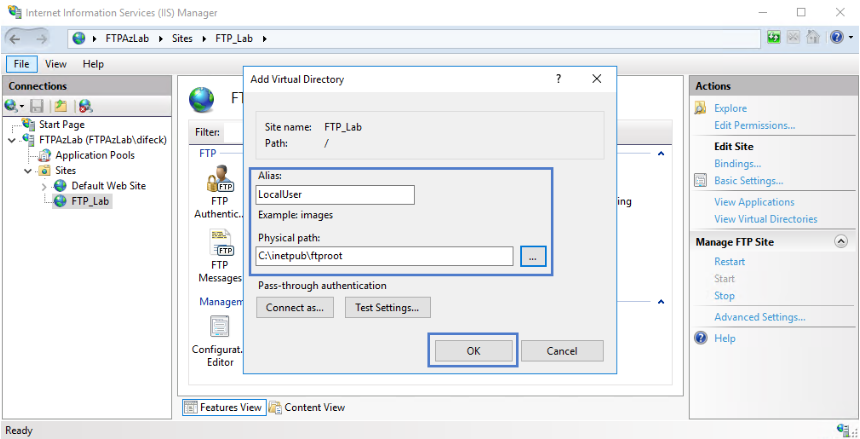This screenshot has width=860, height=439.
Task: Select Default Web Site in tree
Action: (109, 186)
